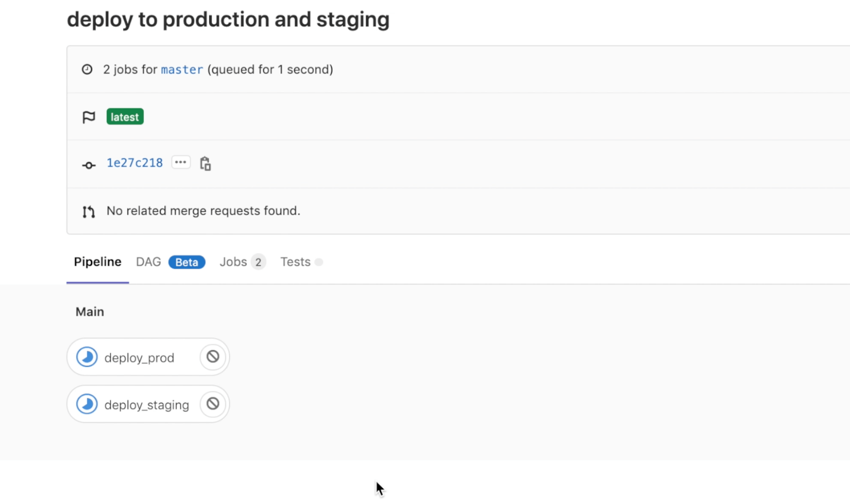Click the merge request icon
The width and height of the screenshot is (850, 504).
pyautogui.click(x=88, y=211)
